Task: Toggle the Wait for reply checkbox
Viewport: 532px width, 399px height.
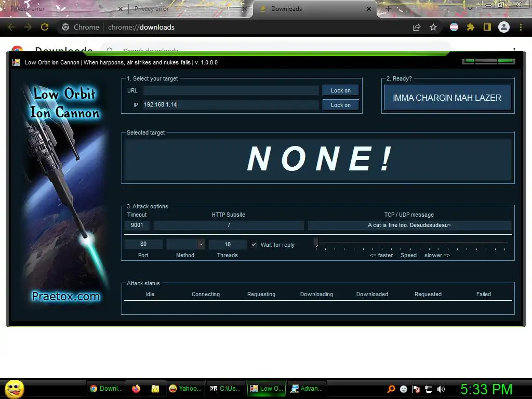Action: click(254, 245)
